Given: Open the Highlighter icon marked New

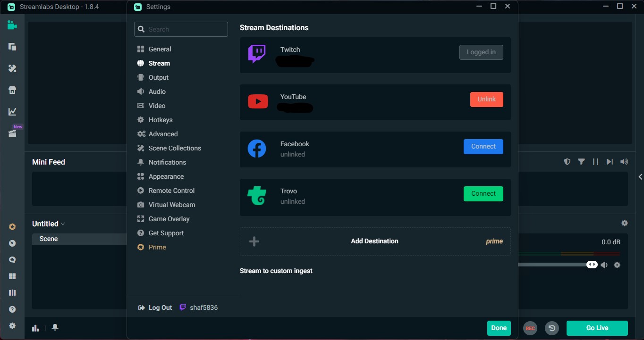Looking at the screenshot, I should coord(12,133).
